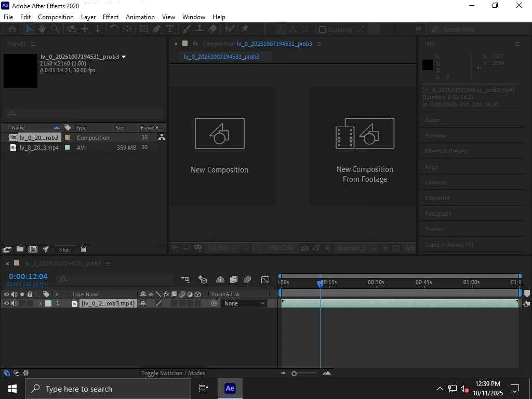Viewport: 532px width, 399px height.
Task: Open the Edit menu
Action: click(x=25, y=17)
